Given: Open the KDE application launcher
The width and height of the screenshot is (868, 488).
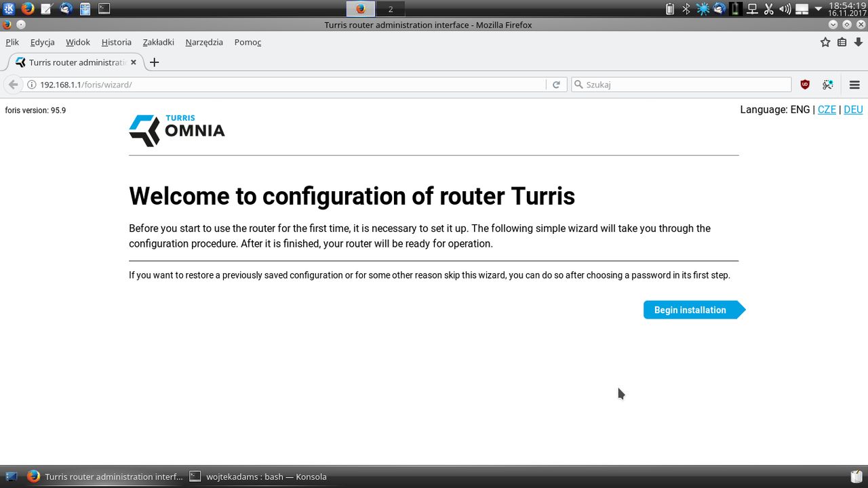Looking at the screenshot, I should (x=9, y=9).
